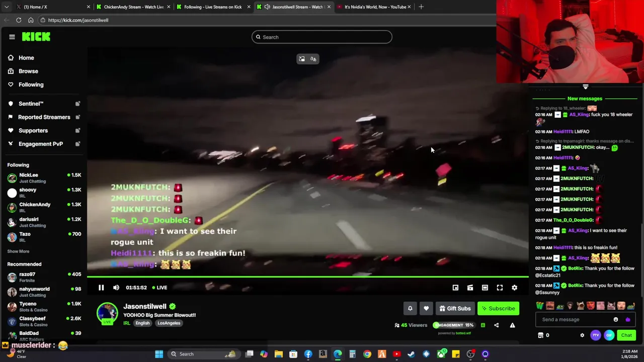Send message with green Chat button
Image resolution: width=644 pixels, height=362 pixels.
pyautogui.click(x=626, y=335)
